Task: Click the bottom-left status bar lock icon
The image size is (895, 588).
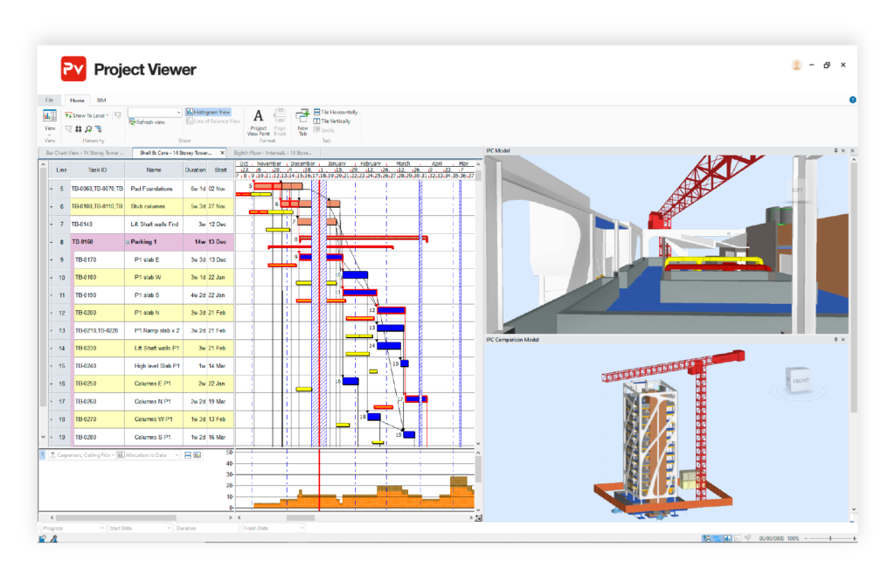Action: [x=43, y=538]
